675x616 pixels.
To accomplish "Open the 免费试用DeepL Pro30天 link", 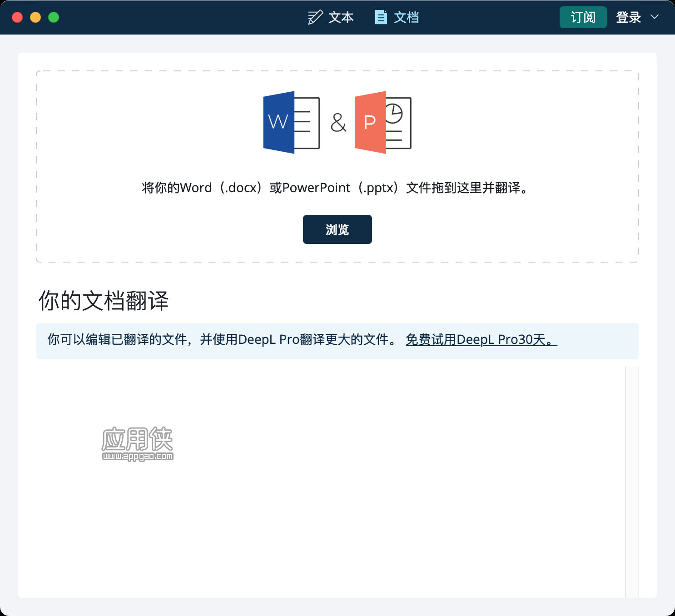I will 481,340.
